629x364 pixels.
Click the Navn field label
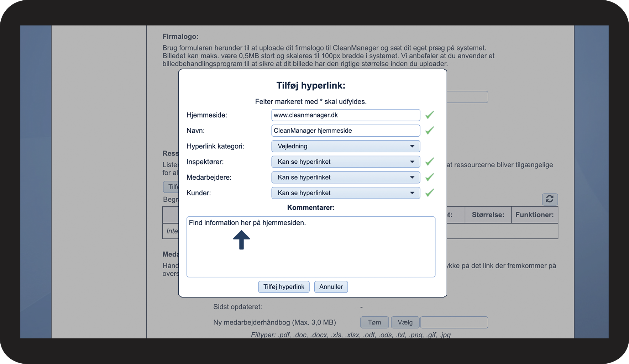coord(195,131)
